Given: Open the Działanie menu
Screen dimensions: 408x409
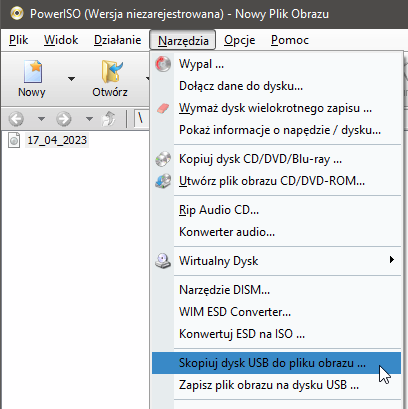Looking at the screenshot, I should (117, 40).
